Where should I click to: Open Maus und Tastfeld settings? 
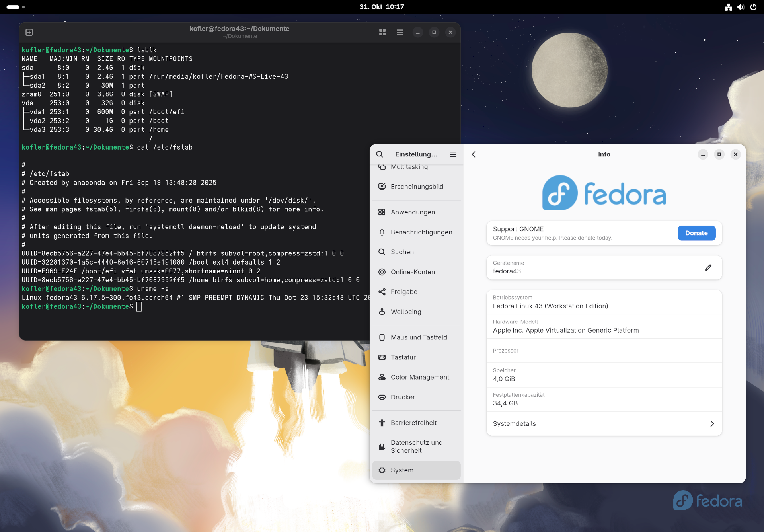pyautogui.click(x=418, y=337)
